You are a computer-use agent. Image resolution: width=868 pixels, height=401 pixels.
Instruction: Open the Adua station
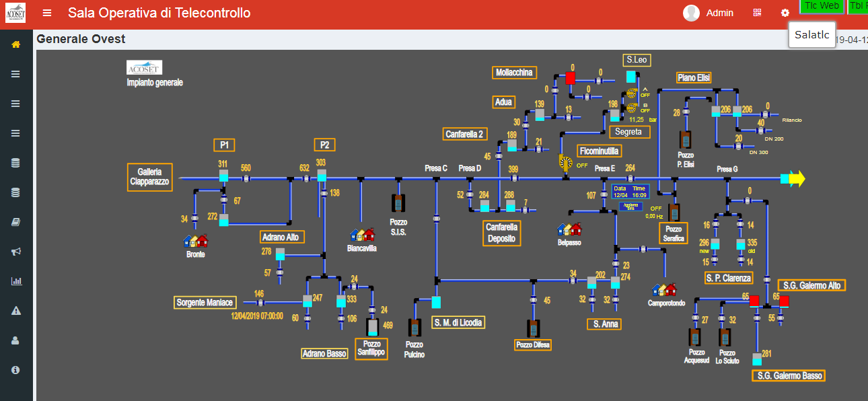point(503,102)
